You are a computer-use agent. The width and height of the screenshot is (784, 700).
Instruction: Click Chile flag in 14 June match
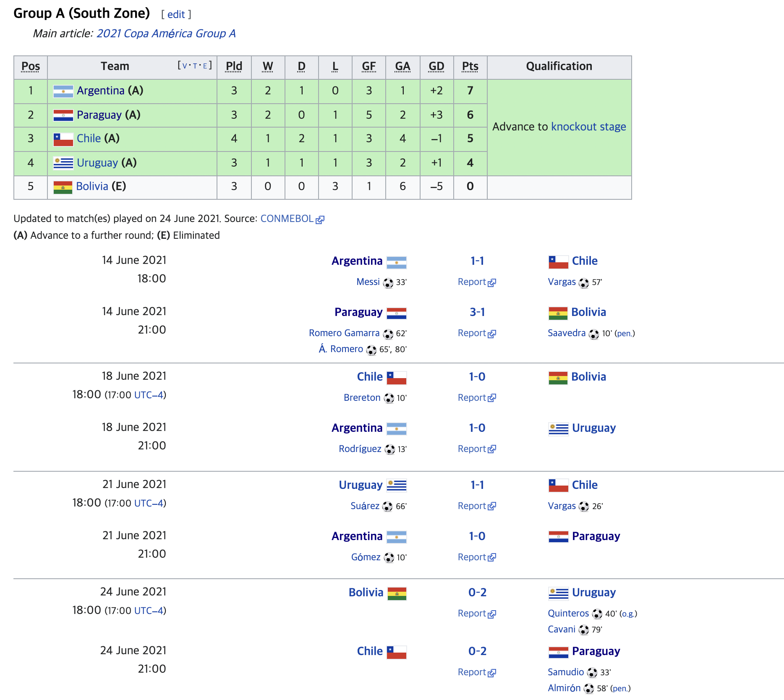559,262
